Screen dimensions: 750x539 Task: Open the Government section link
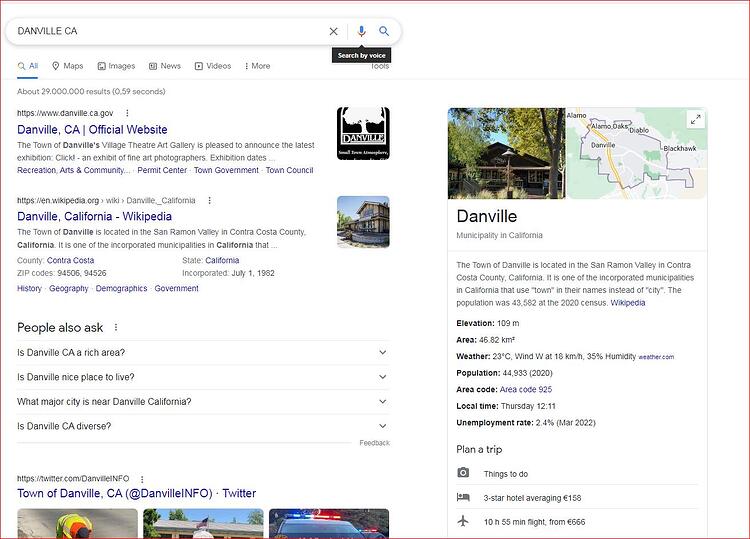[x=176, y=288]
